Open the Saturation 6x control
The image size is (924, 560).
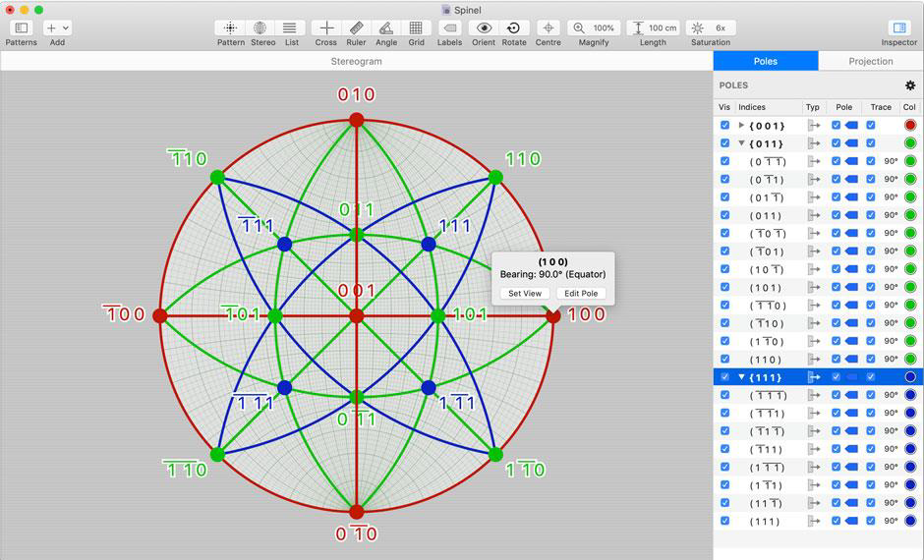(x=710, y=28)
